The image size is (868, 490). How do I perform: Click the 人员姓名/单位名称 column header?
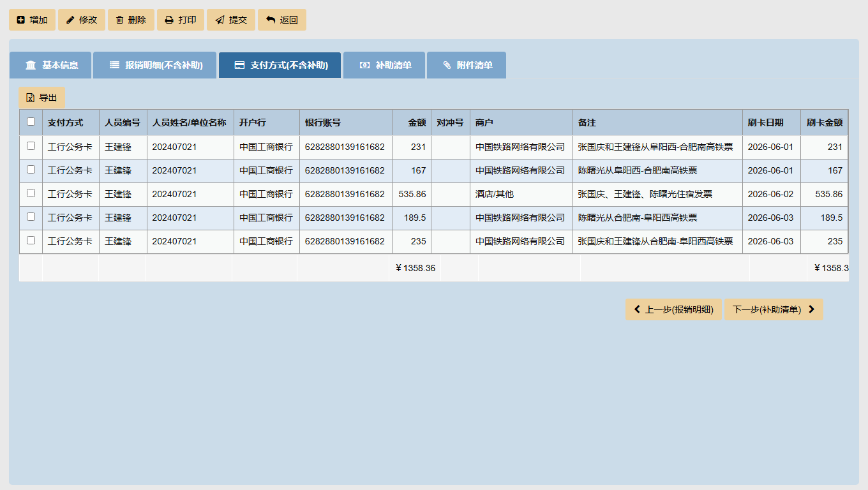coord(190,122)
